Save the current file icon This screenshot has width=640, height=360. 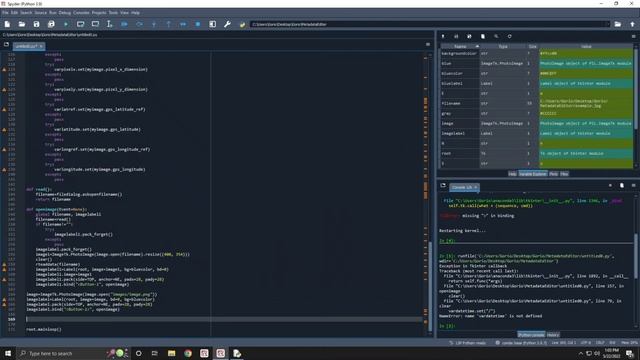click(x=36, y=24)
